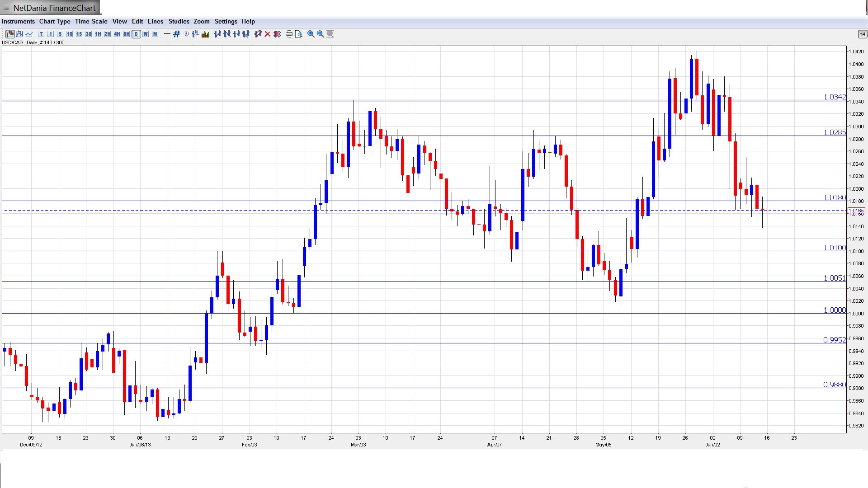Click the zoom out magnifier icon
Screen dimensions: 868x488
[321, 34]
